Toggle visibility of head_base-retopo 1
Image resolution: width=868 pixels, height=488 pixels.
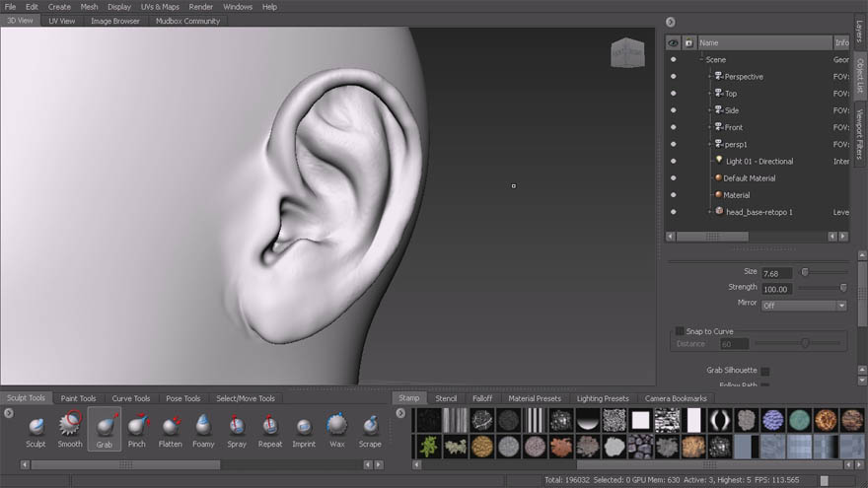[673, 211]
